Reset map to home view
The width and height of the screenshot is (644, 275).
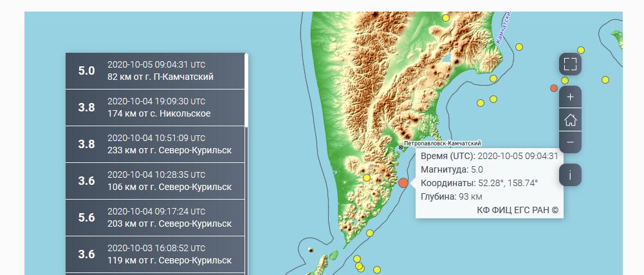point(570,120)
